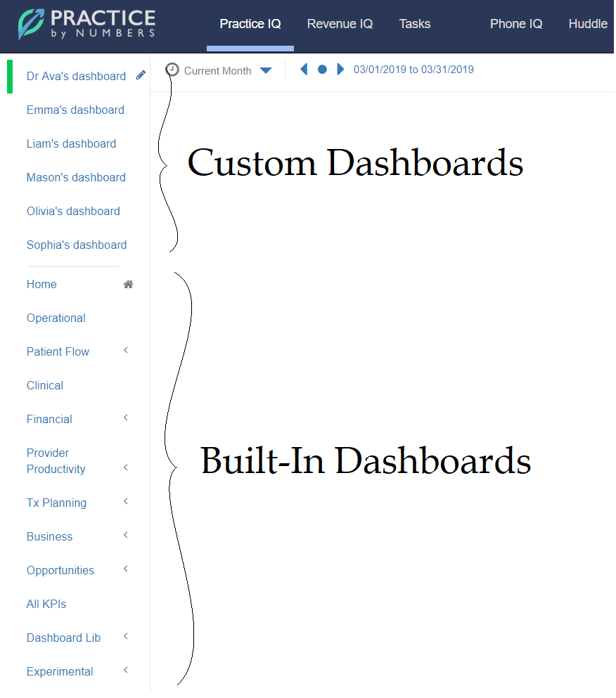Select Business in the sidebar

point(49,538)
